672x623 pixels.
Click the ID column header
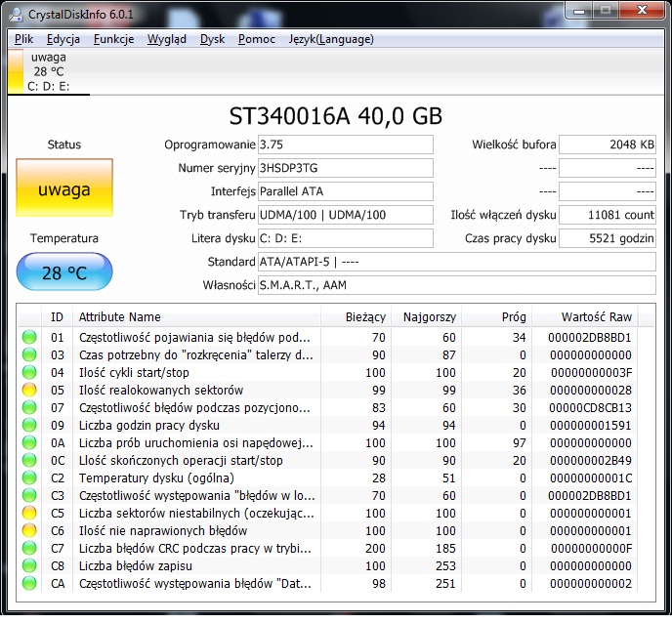pyautogui.click(x=57, y=316)
